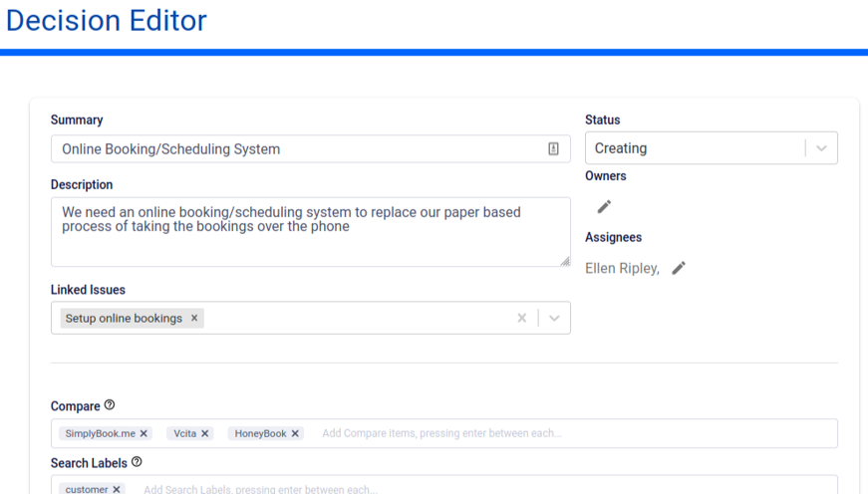The image size is (868, 494).
Task: Clear all linked issues
Action: point(521,319)
